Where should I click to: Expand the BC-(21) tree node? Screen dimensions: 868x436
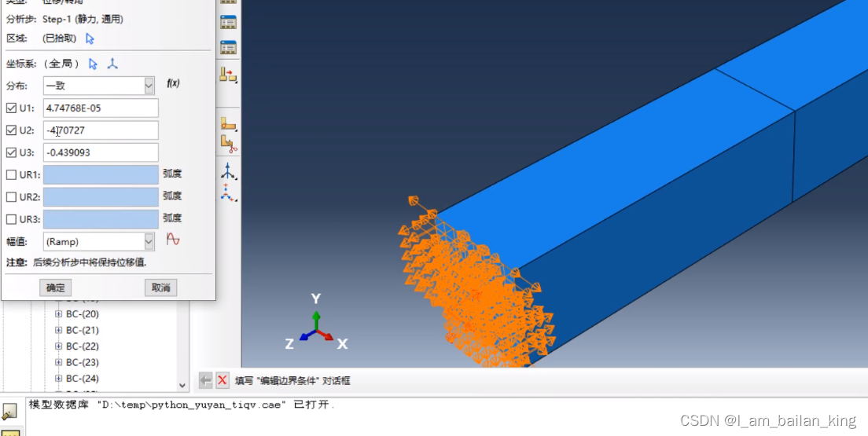[x=59, y=330]
